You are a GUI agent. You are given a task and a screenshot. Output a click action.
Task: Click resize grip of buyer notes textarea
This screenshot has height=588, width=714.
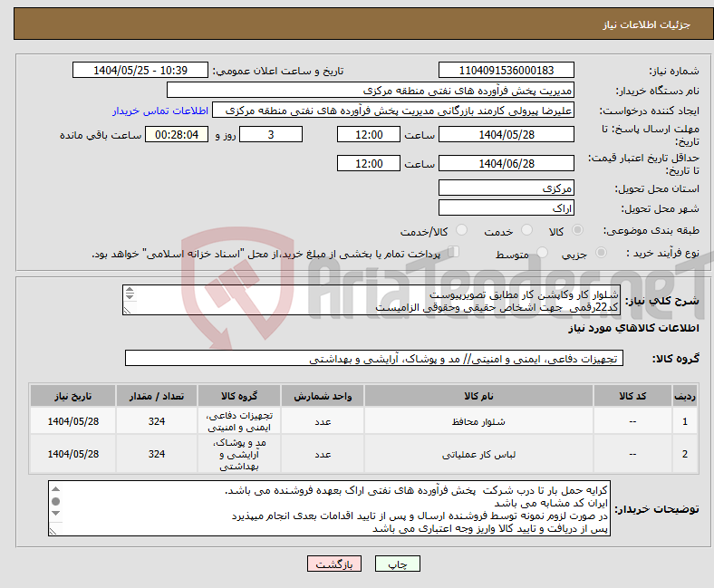[x=53, y=531]
